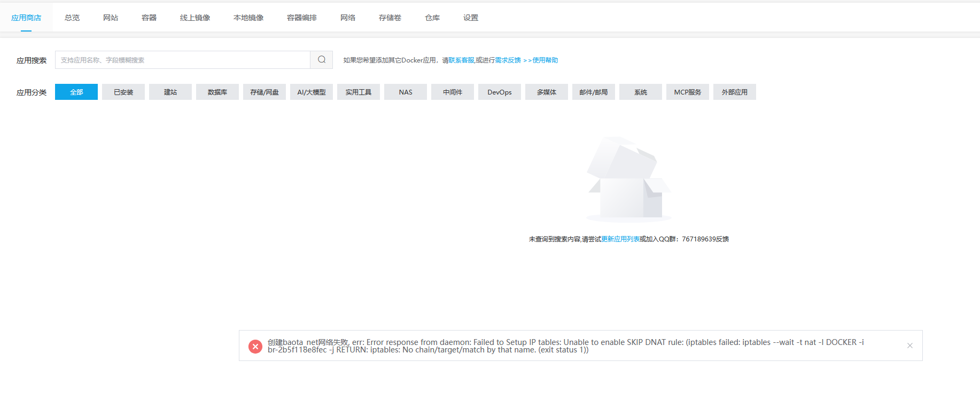Open the 应用商店 tab
This screenshot has height=416, width=980.
pos(26,18)
